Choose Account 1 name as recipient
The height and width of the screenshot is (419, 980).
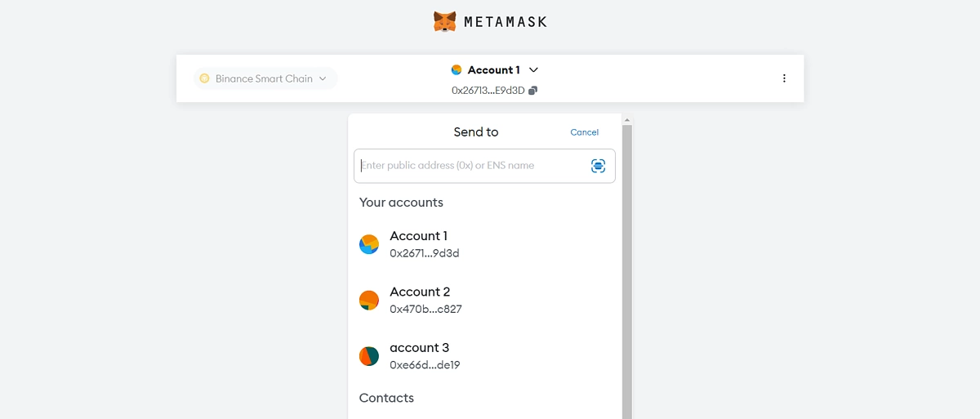tap(418, 236)
